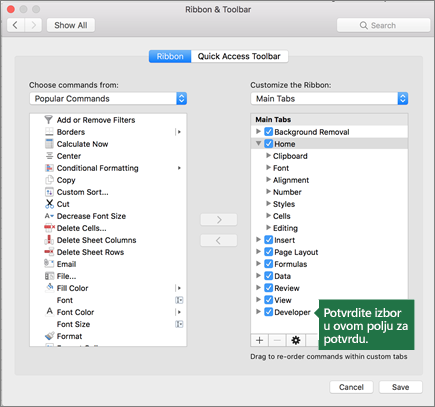Choose the Conditional Formatting command icon
This screenshot has width=435, height=407.
pos(49,168)
